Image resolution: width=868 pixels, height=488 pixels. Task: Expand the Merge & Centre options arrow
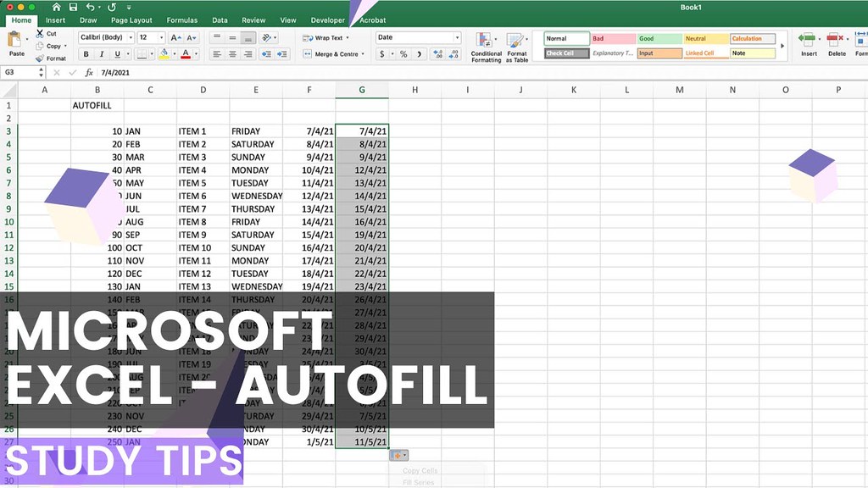coord(363,54)
